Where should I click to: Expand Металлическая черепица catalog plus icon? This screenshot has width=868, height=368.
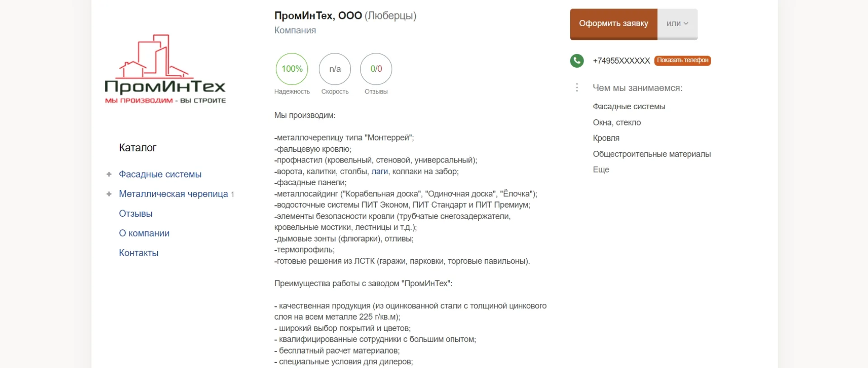click(109, 194)
